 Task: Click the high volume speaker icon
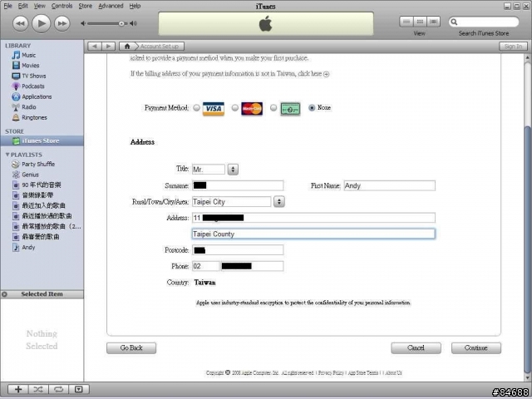tap(133, 24)
